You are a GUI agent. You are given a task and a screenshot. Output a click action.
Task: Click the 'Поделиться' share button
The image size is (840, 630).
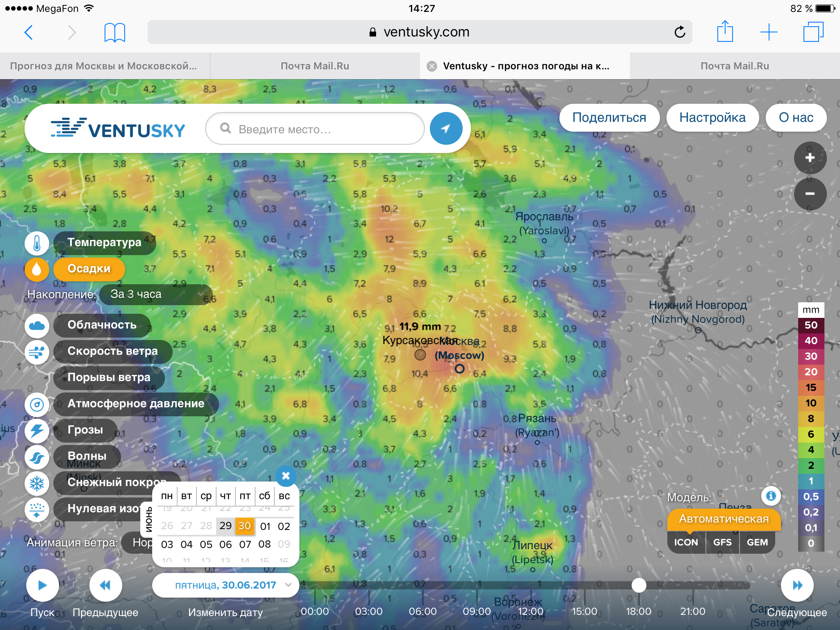(609, 118)
